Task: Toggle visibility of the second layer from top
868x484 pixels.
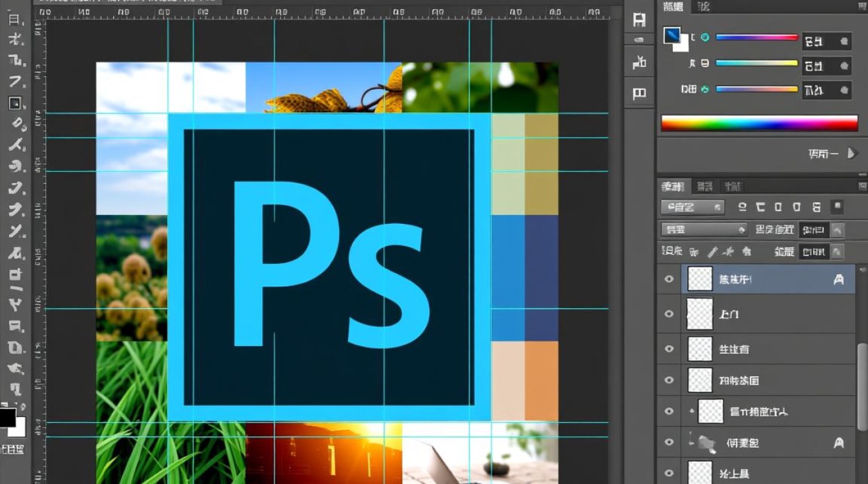Action: point(669,314)
